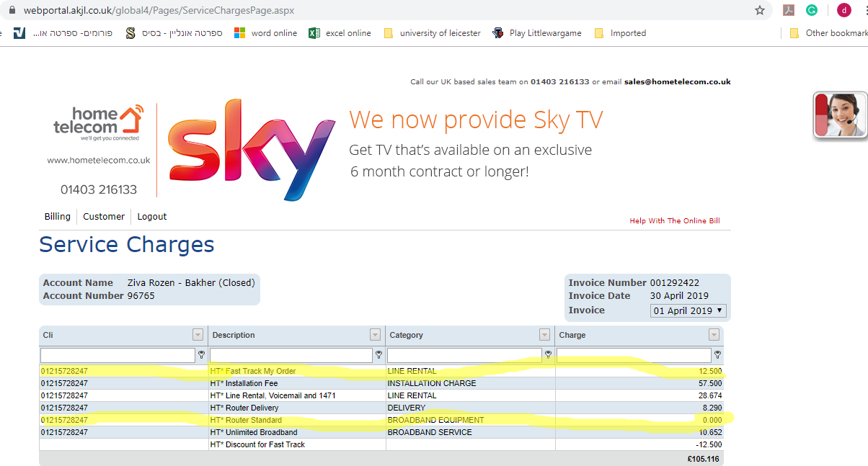This screenshot has width=868, height=466.
Task: Click the 8.290 charge value
Action: [712, 408]
